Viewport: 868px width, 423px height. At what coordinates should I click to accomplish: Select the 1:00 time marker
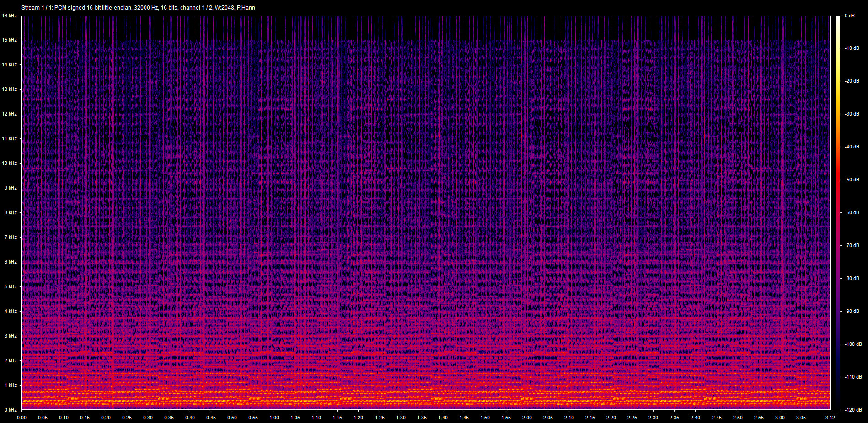[274, 418]
